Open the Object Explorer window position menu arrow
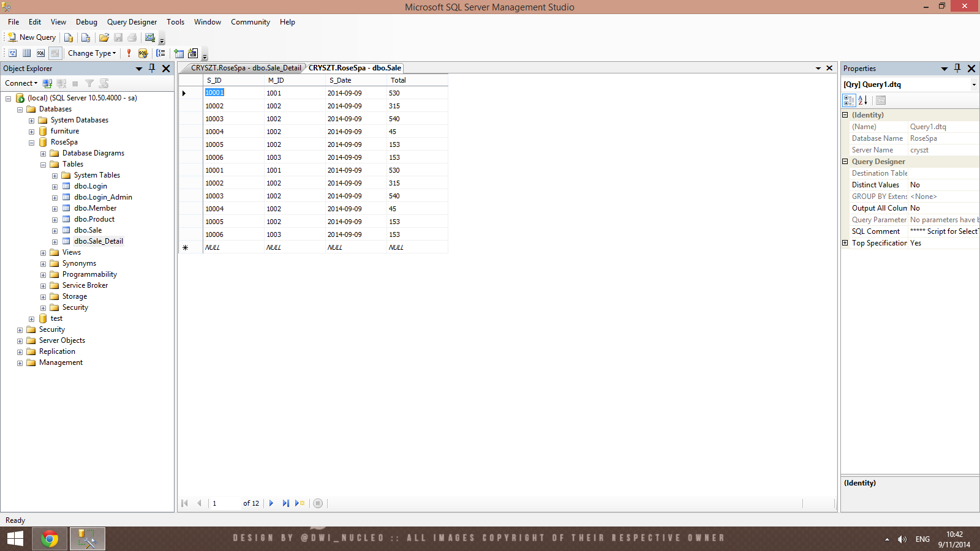Image resolution: width=980 pixels, height=551 pixels. [139, 69]
